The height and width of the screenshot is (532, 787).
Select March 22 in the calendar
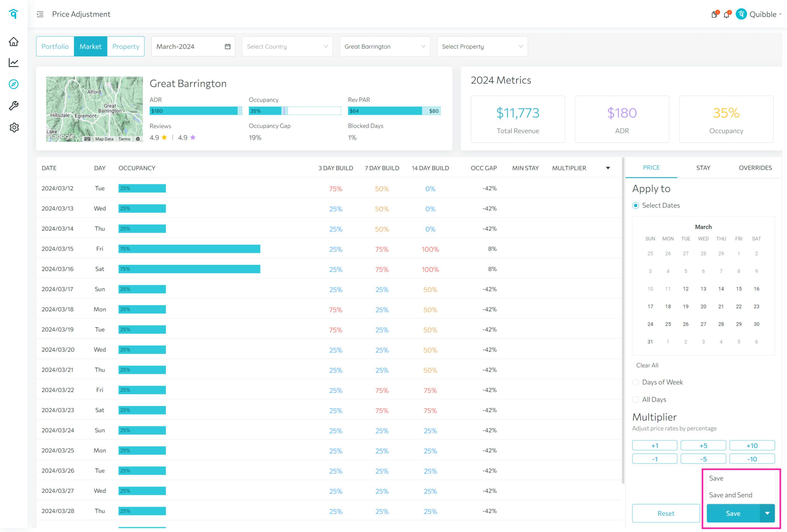[738, 306]
